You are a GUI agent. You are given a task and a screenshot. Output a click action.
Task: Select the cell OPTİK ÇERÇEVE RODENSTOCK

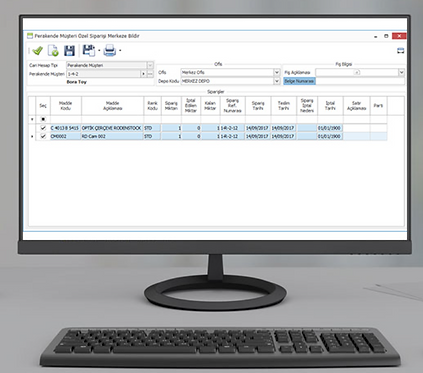[113, 128]
